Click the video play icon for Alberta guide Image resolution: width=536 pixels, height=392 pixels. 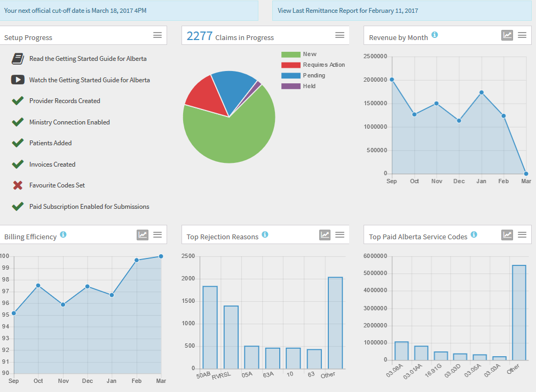18,80
